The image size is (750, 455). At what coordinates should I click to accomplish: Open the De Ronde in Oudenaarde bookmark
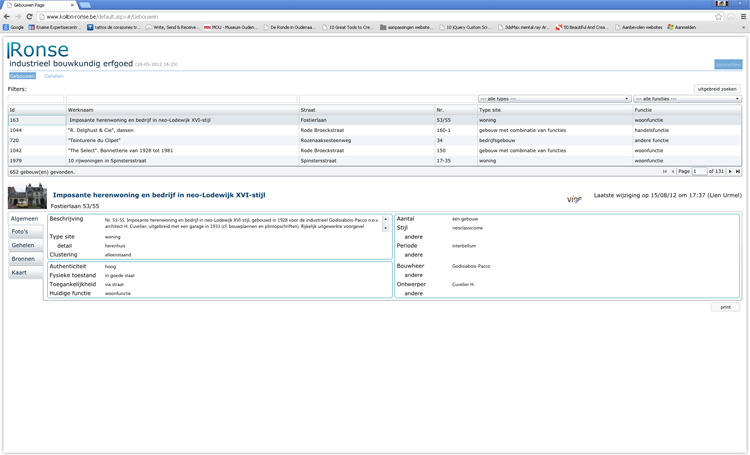click(x=290, y=27)
